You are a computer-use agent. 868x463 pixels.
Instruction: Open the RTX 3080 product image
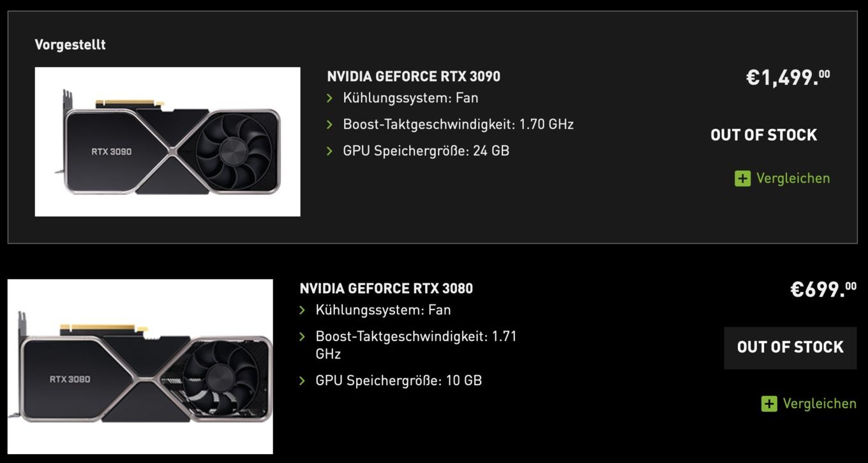pyautogui.click(x=140, y=367)
